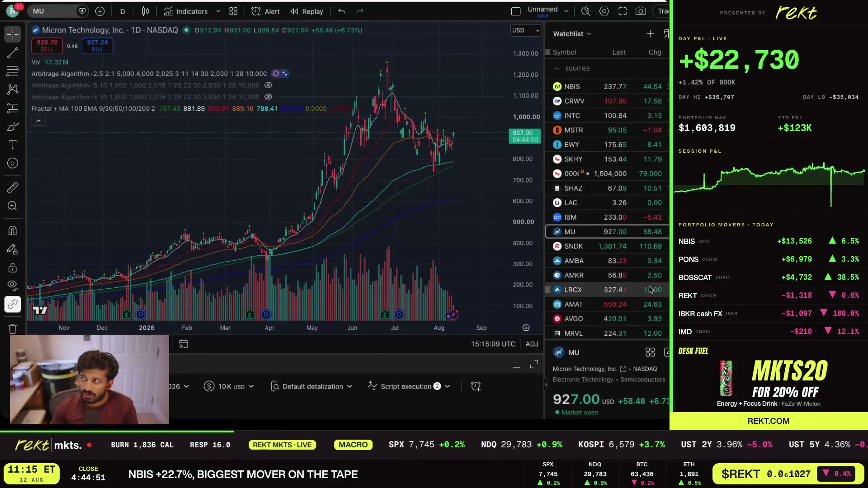This screenshot has height=488, width=868.
Task: Click the MU symbol search field
Action: (x=59, y=11)
